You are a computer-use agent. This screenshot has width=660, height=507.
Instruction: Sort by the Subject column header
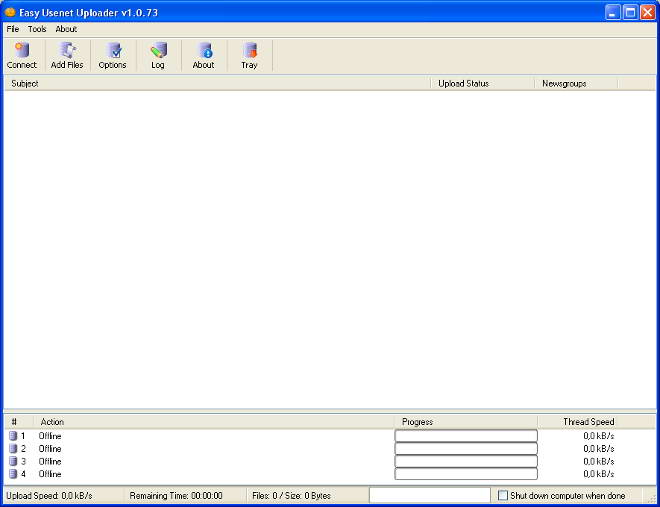pos(217,83)
